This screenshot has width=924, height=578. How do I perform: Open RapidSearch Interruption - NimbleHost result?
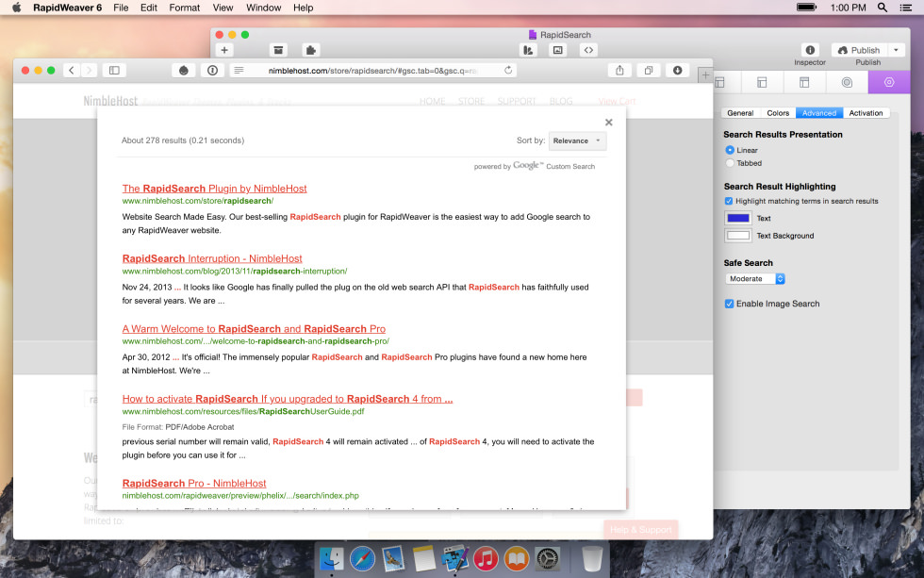tap(212, 258)
